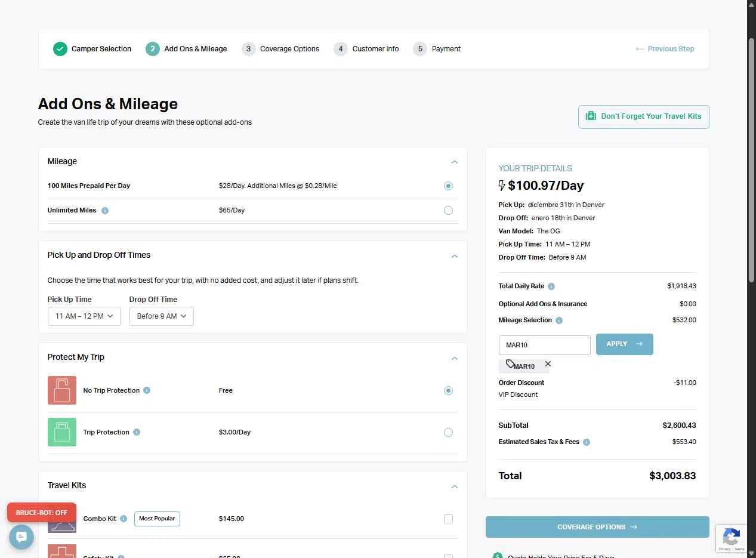Click the info icon beside Trip Protection
The width and height of the screenshot is (756, 558).
[x=137, y=432]
